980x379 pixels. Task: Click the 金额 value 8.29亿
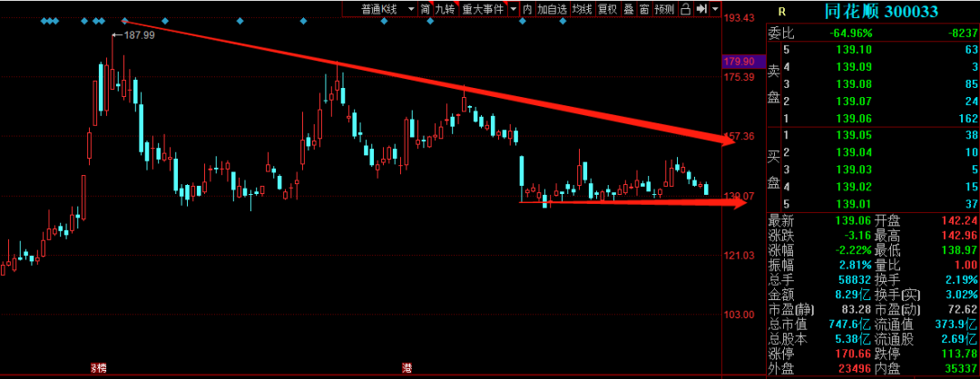pyautogui.click(x=854, y=294)
